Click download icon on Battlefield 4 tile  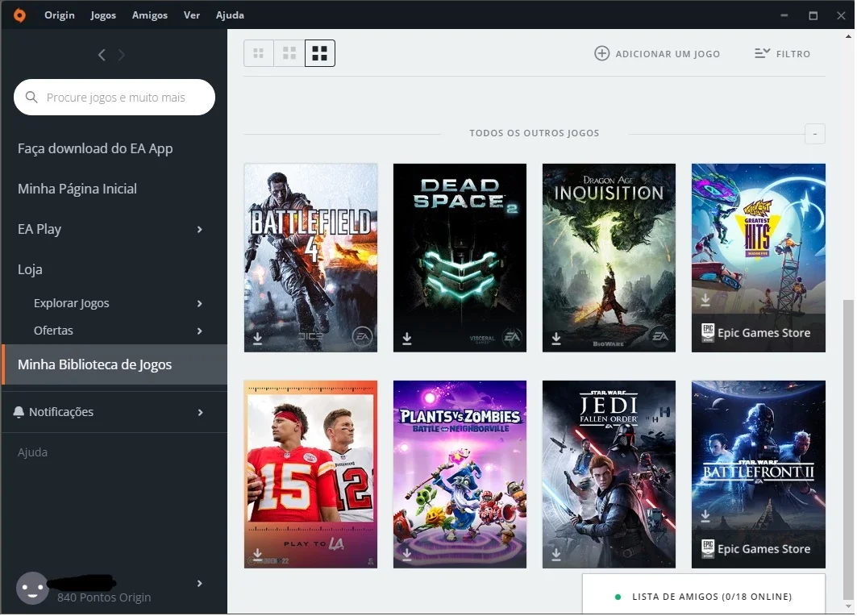point(257,339)
